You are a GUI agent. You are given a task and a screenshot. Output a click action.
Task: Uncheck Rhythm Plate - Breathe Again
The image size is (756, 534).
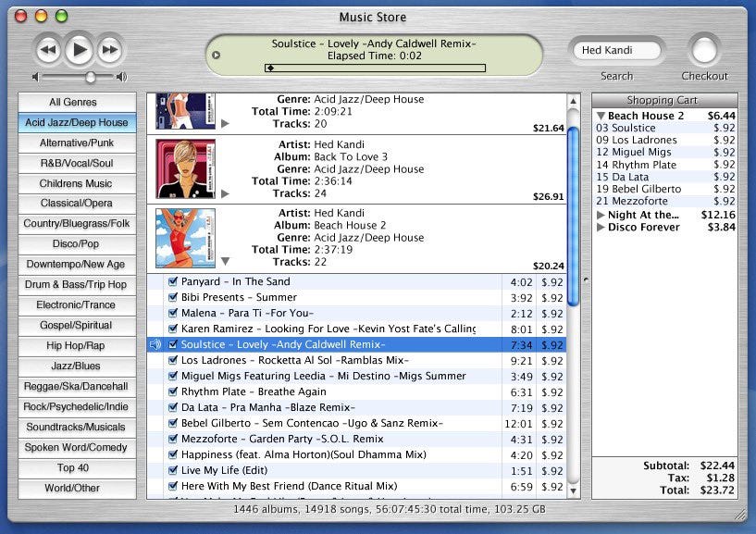point(173,391)
